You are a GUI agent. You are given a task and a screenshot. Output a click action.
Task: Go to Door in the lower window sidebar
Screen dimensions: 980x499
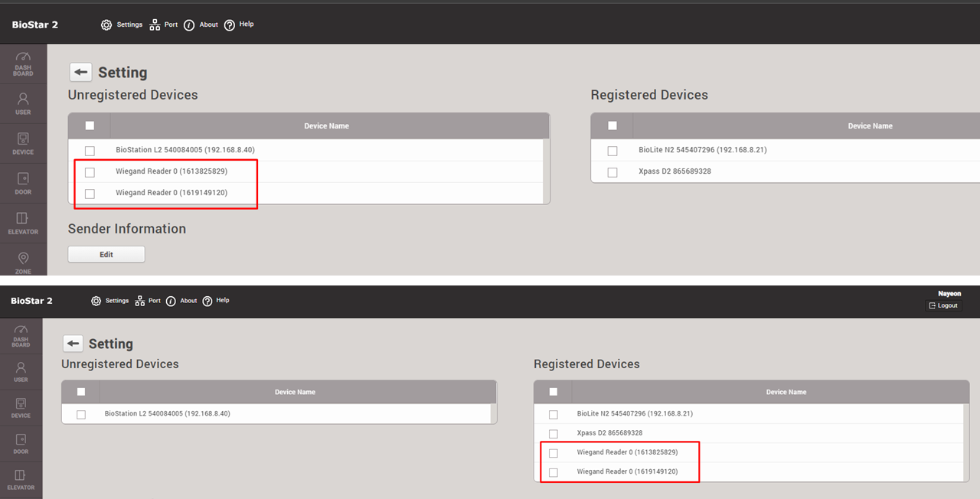pos(21,444)
